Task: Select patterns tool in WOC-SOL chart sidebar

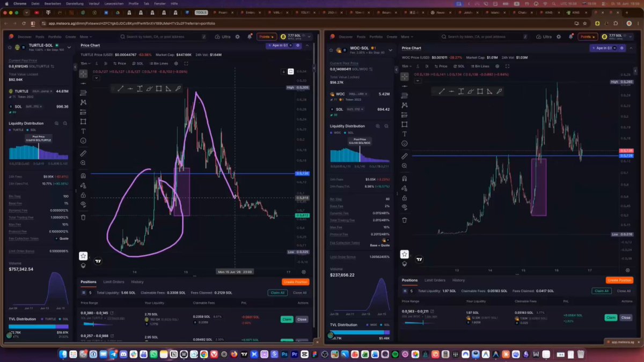Action: pyautogui.click(x=405, y=105)
